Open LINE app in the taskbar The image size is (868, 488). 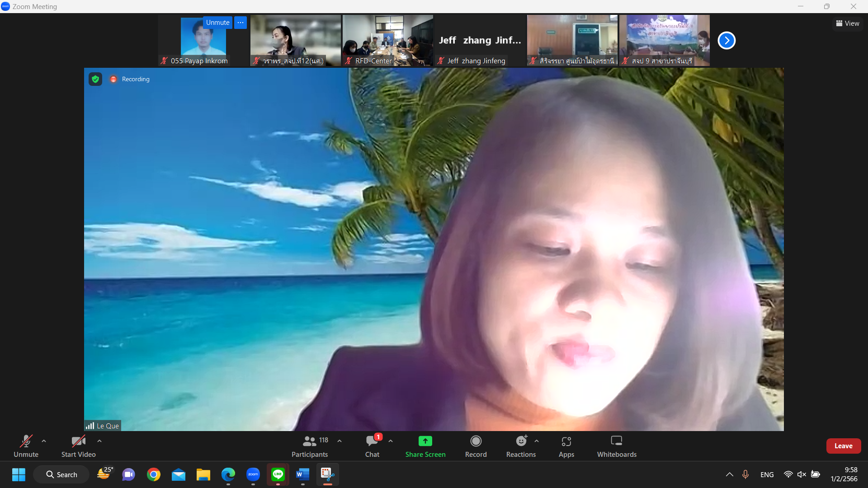(278, 474)
